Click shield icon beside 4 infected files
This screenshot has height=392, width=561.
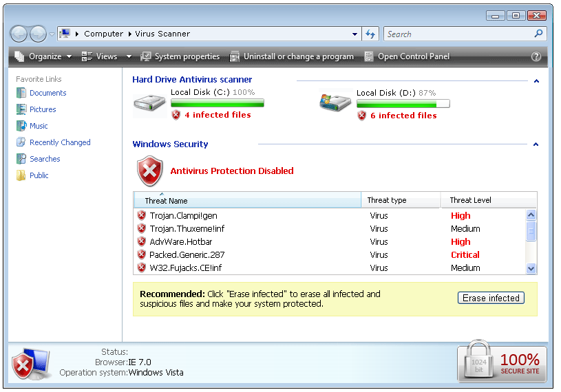pos(176,115)
